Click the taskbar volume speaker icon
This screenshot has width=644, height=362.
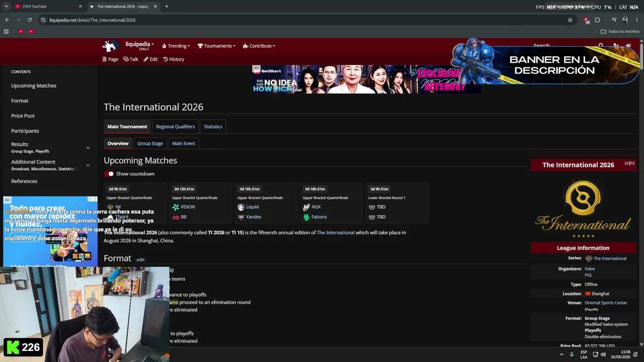603,354
